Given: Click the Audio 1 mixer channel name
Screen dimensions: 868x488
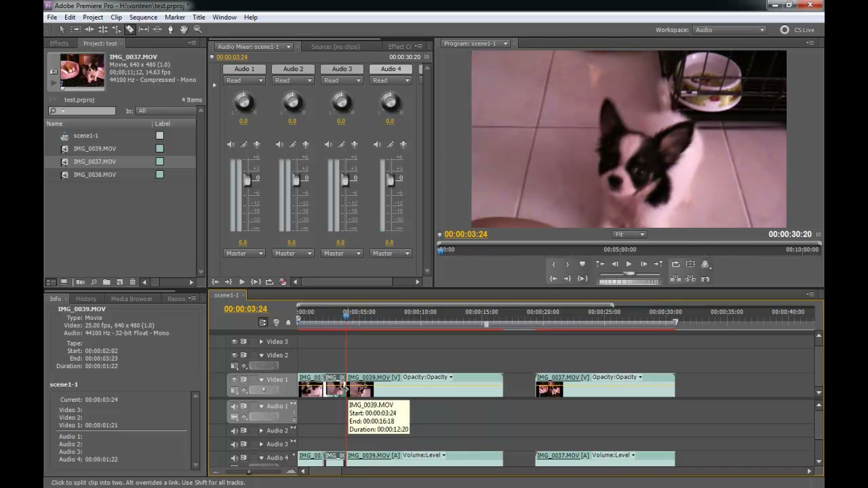Looking at the screenshot, I should 244,69.
